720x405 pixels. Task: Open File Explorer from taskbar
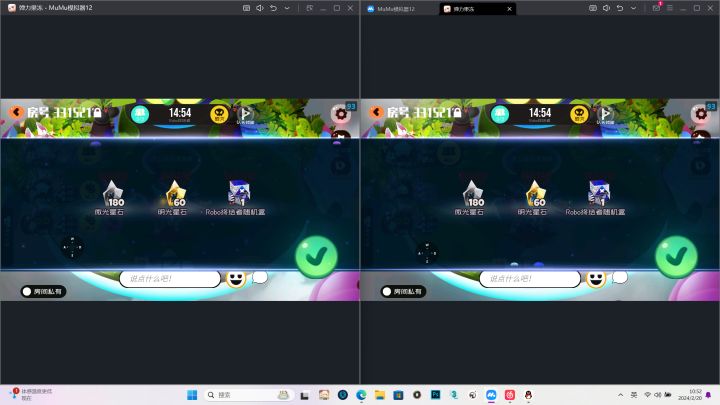pos(379,395)
